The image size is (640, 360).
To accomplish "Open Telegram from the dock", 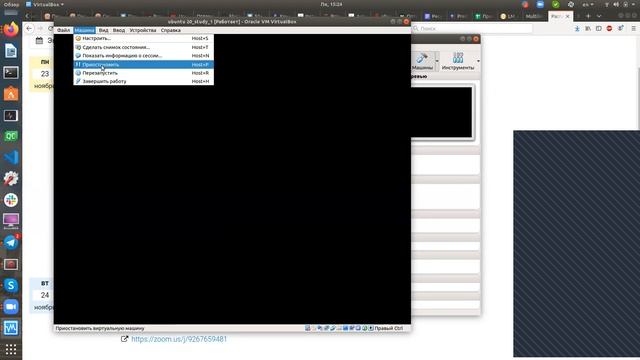I will tap(11, 242).
